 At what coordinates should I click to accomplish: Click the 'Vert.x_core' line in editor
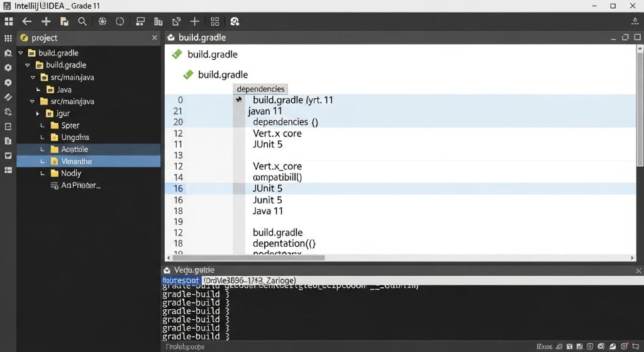click(x=277, y=166)
